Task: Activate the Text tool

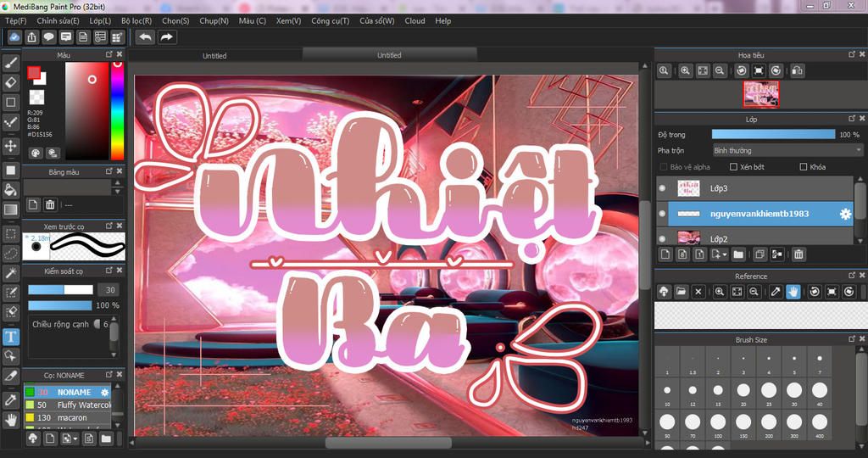Action: pyautogui.click(x=10, y=336)
